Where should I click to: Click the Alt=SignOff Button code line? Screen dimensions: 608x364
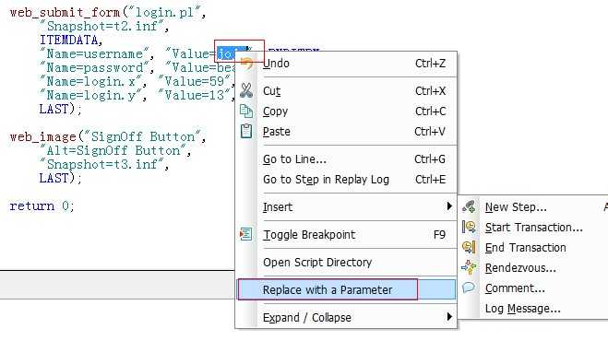(x=115, y=150)
